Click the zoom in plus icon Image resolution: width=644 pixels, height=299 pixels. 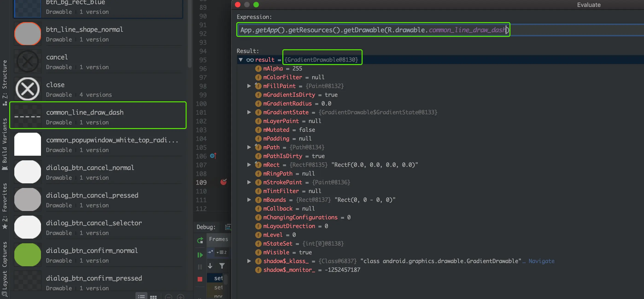coord(180,297)
